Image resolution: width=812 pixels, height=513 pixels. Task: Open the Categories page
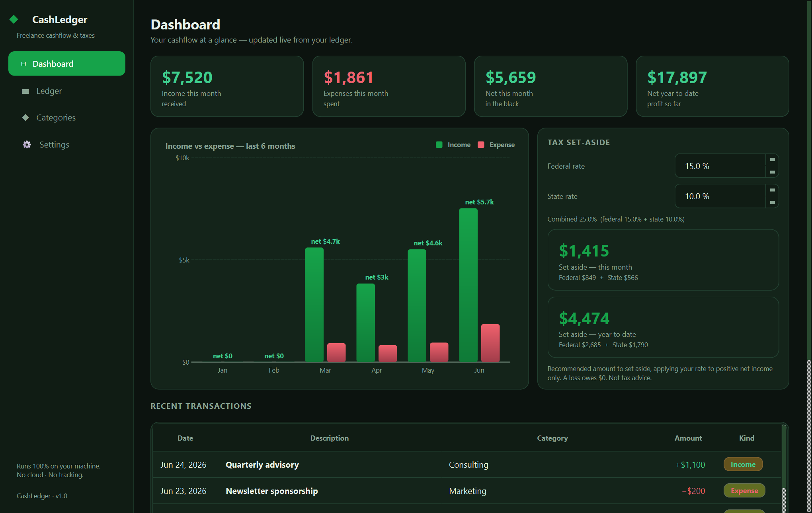[x=67, y=117]
